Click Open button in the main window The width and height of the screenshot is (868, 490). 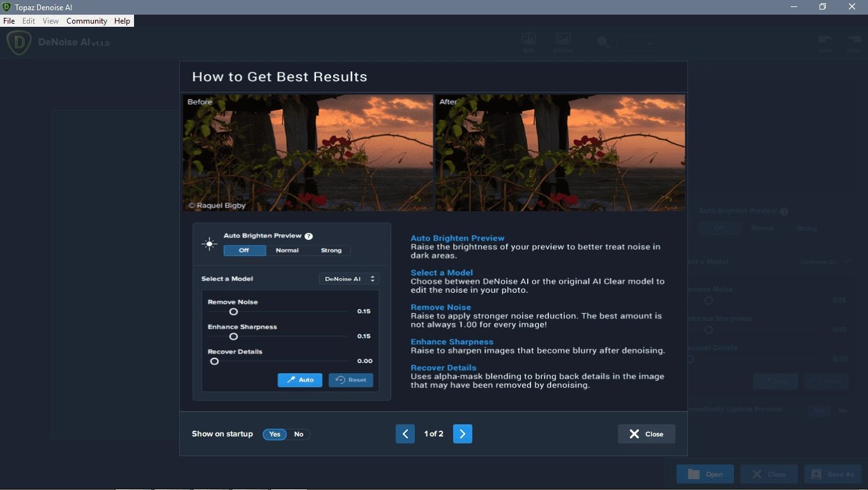705,474
